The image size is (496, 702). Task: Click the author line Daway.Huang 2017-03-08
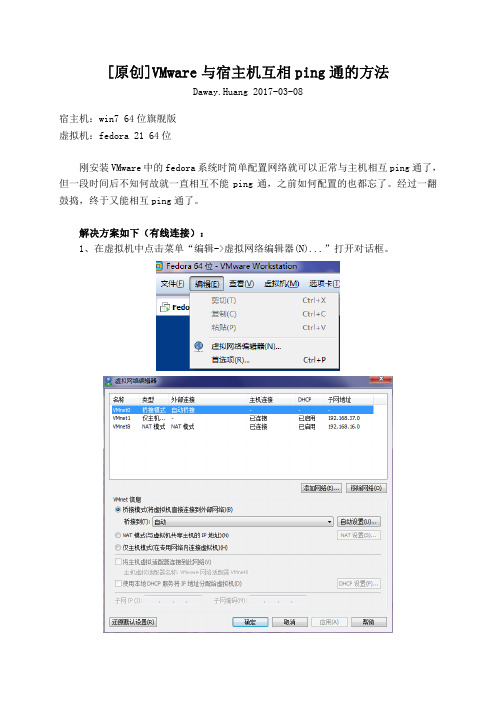click(x=248, y=92)
